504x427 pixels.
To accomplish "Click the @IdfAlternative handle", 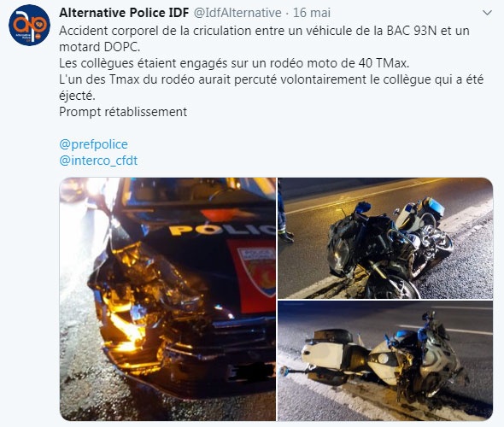I will click(x=237, y=13).
